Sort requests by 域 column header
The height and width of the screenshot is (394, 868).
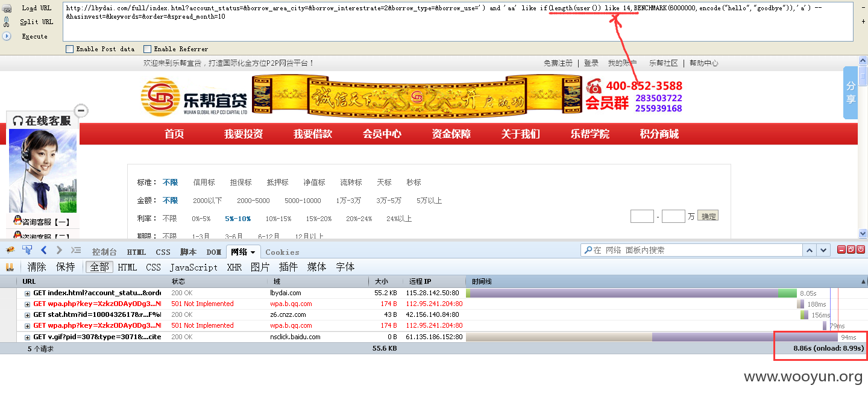(x=318, y=281)
